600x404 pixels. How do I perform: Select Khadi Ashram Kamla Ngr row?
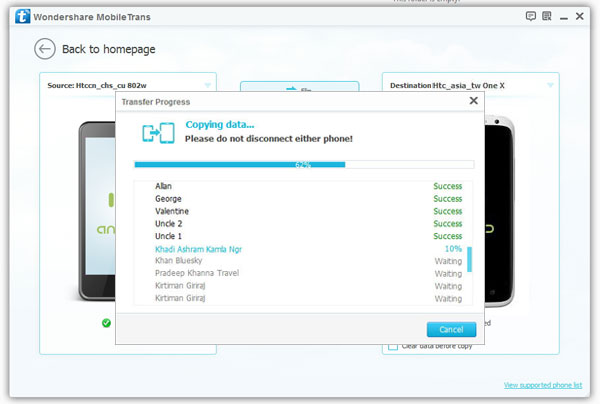point(303,249)
